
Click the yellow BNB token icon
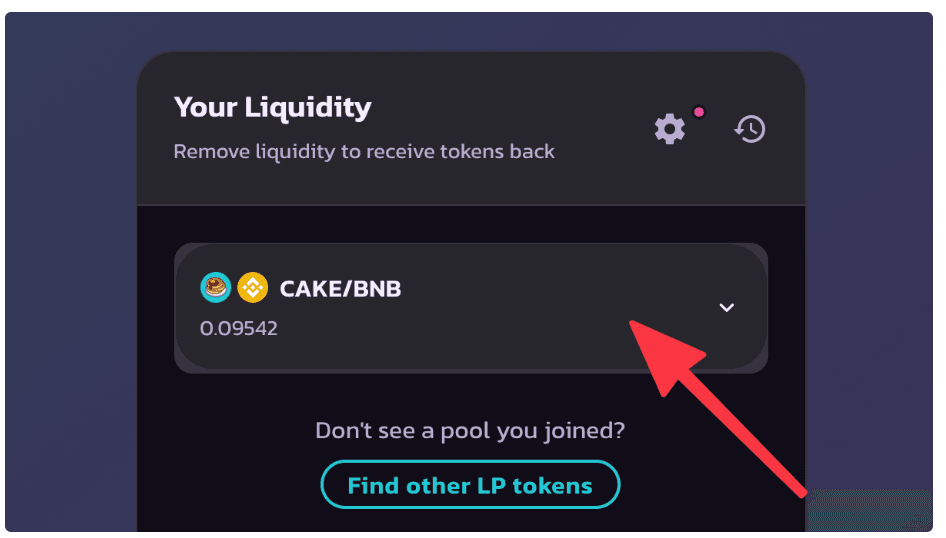coord(252,289)
